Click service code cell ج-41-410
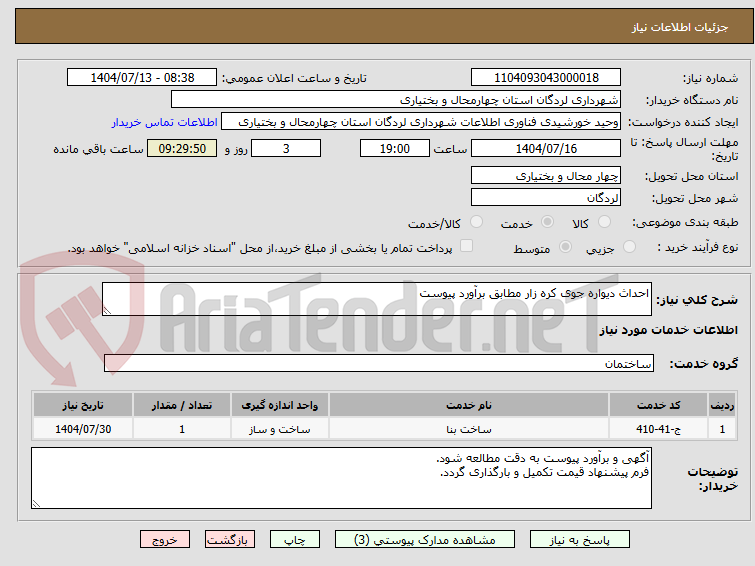 point(658,429)
